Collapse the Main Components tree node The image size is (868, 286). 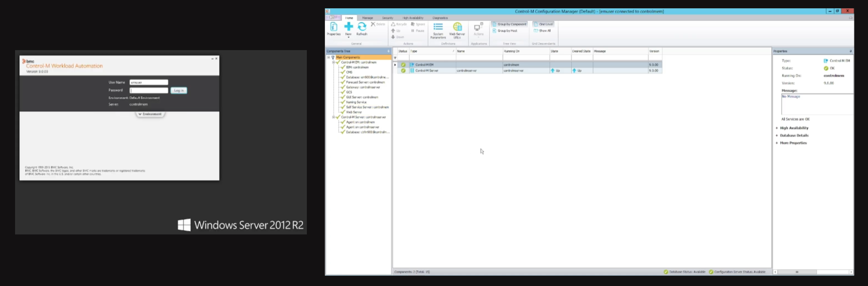point(328,57)
